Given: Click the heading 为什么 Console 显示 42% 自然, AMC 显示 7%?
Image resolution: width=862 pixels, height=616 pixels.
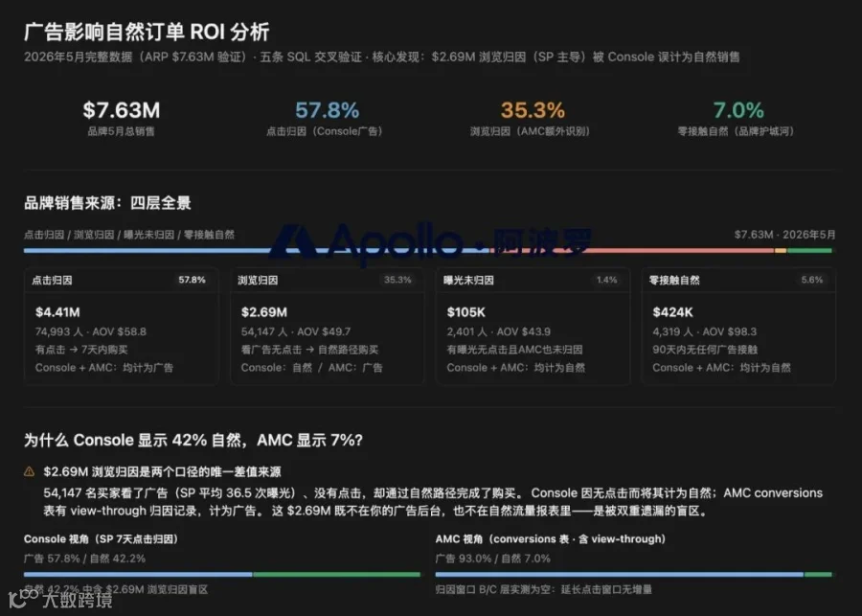Looking at the screenshot, I should (x=193, y=441).
